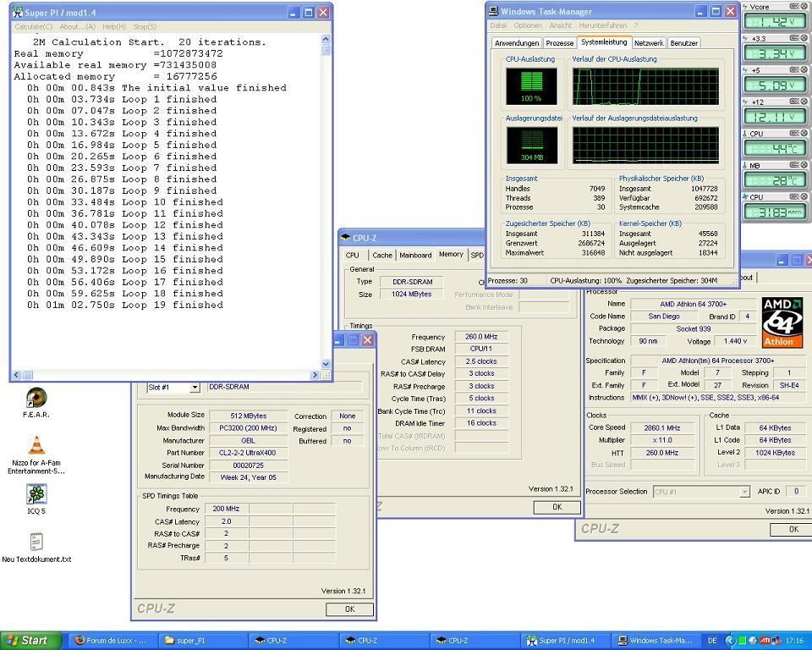Click the AMD Athlon 64 logo
Viewport: 812px width, 650px height.
tap(782, 322)
